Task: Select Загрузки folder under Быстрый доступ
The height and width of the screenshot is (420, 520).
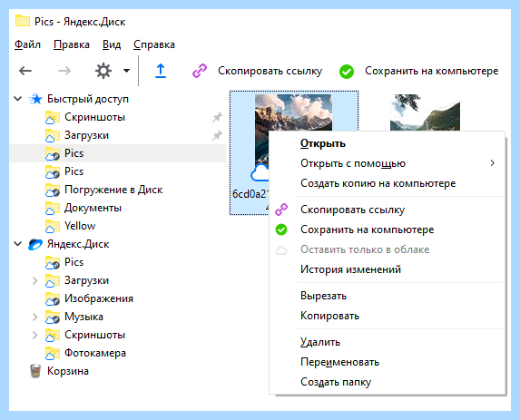Action: point(86,135)
